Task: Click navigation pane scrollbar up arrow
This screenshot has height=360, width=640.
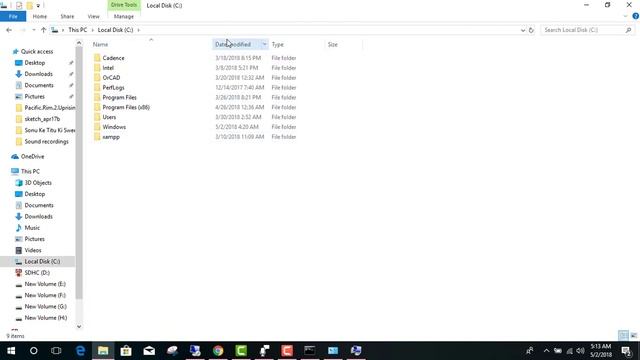Action: (79, 43)
